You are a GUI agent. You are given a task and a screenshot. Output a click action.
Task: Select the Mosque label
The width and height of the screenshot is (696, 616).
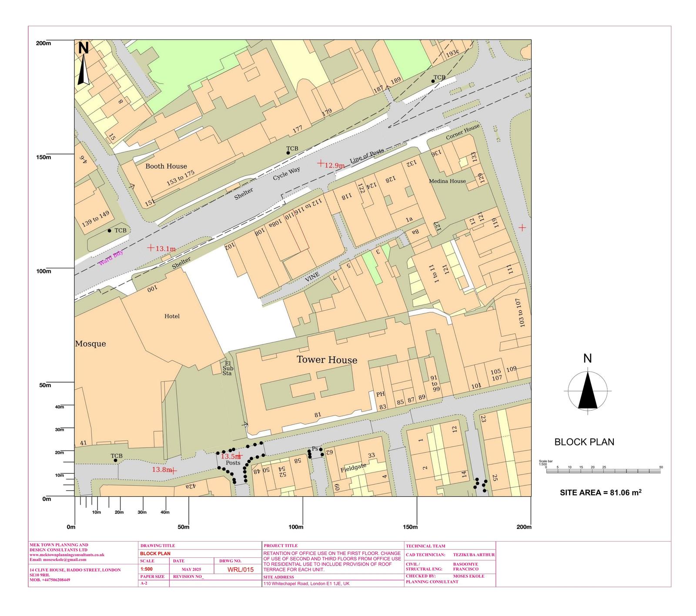tap(90, 344)
